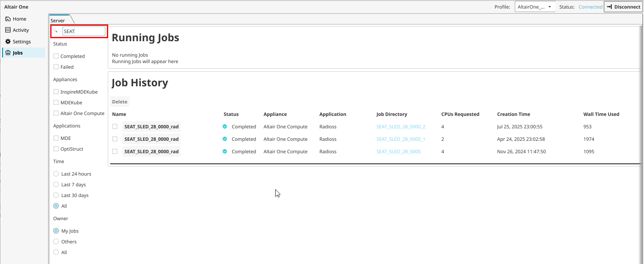This screenshot has width=644, height=264.
Task: Open the Profile dropdown AltairOne
Action: [535, 7]
